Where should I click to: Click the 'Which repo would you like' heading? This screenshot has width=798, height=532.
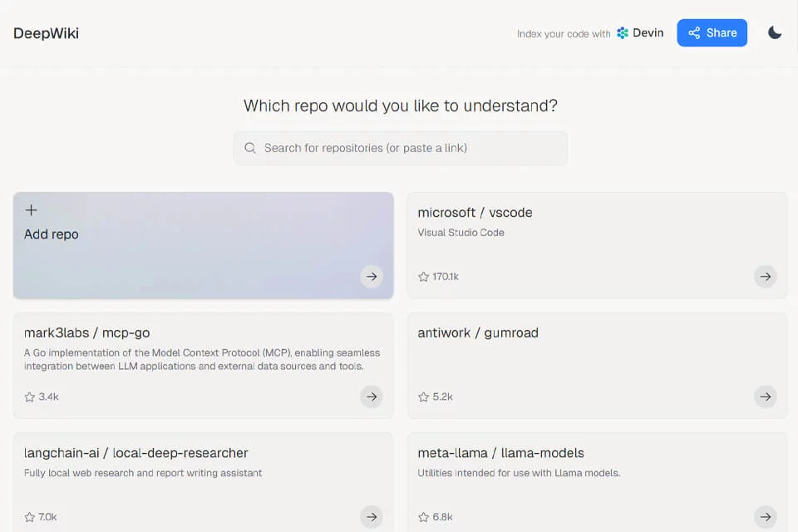click(401, 106)
